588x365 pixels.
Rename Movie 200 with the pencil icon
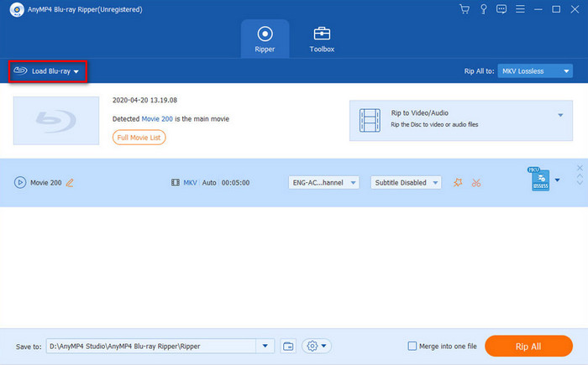70,183
